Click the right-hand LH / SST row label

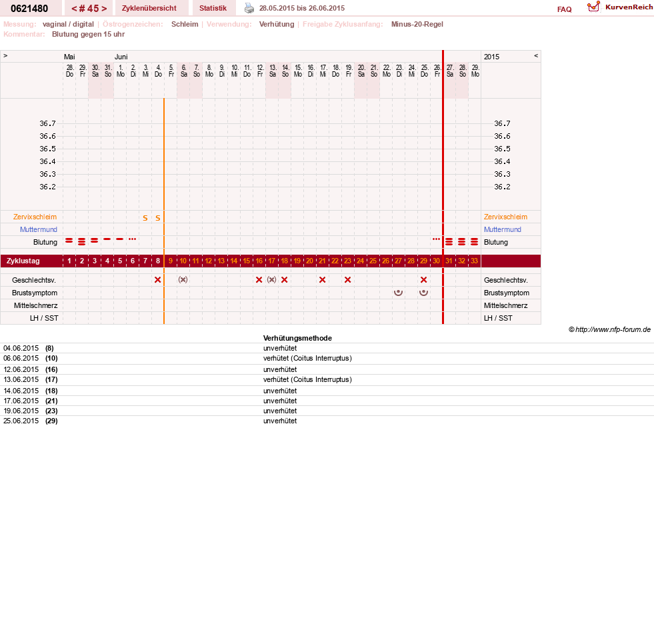click(498, 318)
